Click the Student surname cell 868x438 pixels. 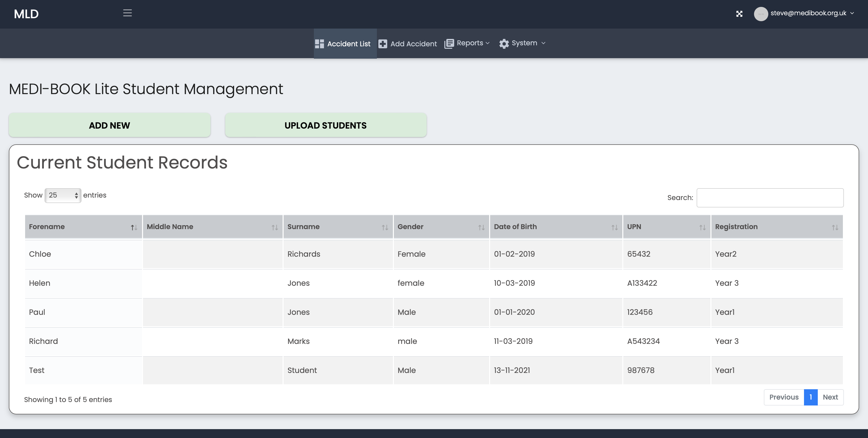338,370
